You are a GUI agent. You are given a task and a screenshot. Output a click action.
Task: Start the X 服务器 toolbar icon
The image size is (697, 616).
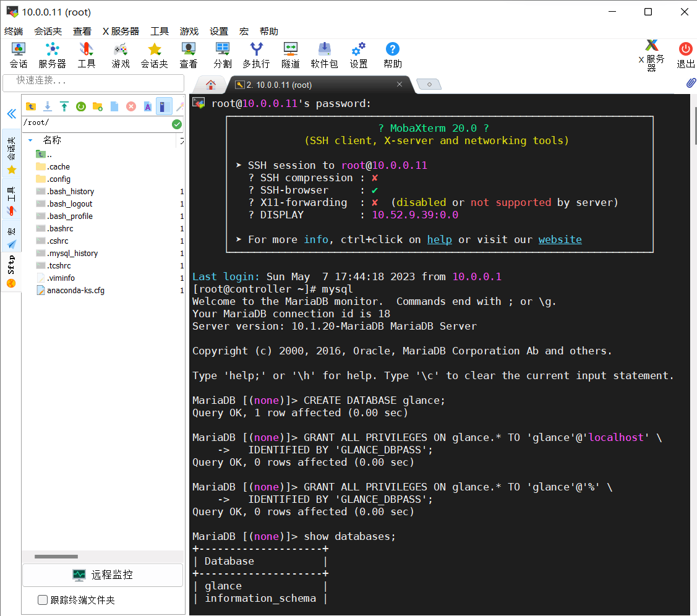651,55
